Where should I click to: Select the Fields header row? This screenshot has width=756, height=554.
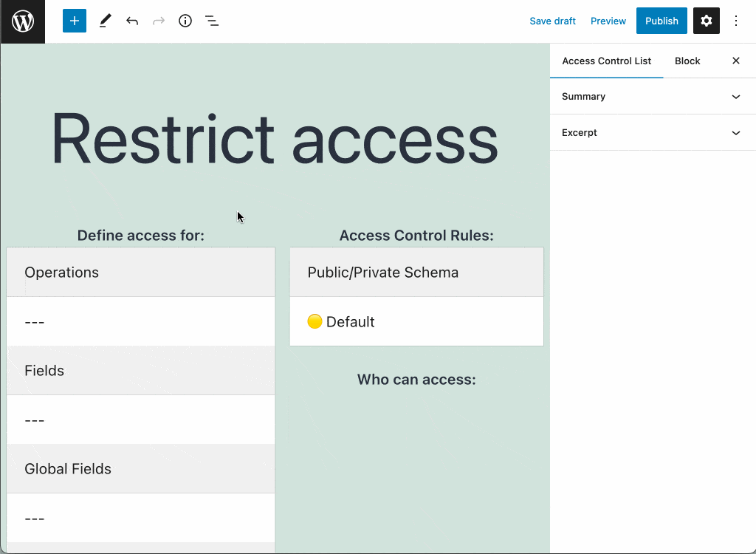tap(141, 371)
